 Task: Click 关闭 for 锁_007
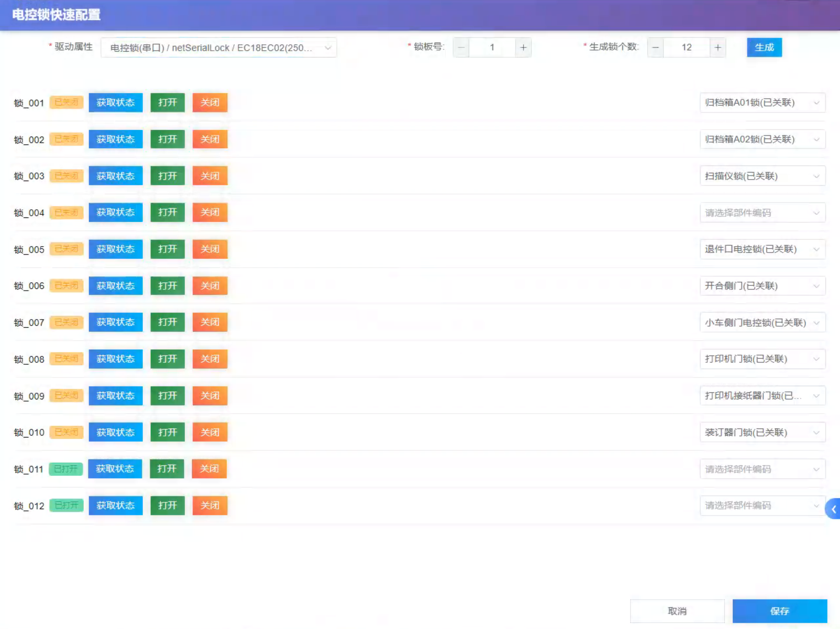[210, 322]
